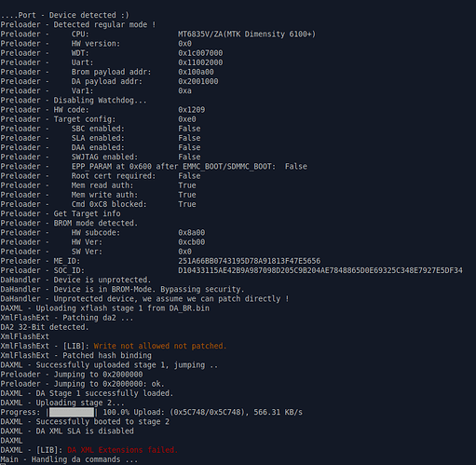
Task: Click the 'Disabling Watchdog...' line
Action: click(x=74, y=101)
